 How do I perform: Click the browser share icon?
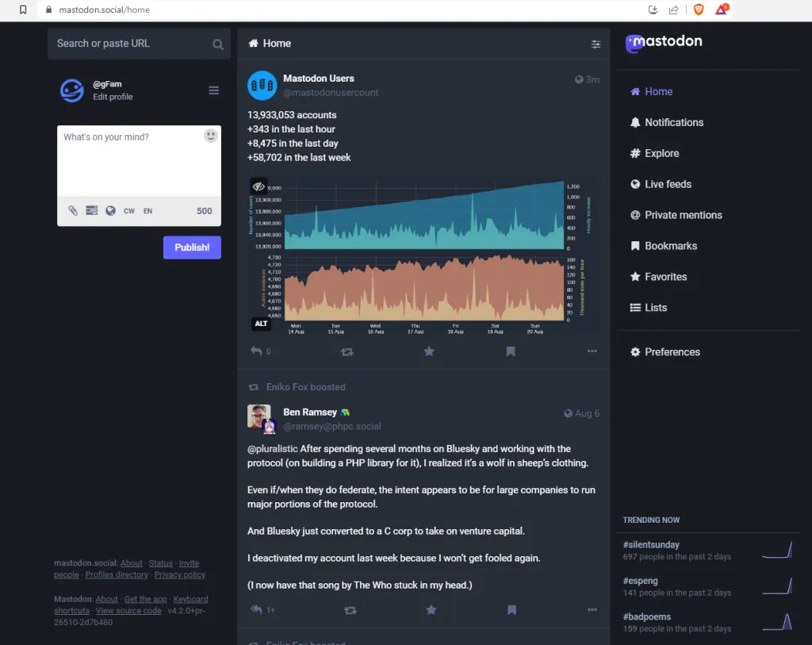674,10
